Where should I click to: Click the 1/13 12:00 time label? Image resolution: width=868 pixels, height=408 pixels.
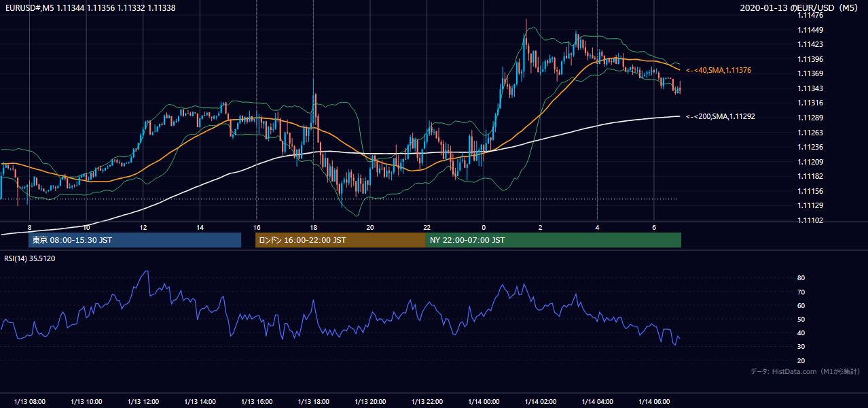(x=143, y=402)
